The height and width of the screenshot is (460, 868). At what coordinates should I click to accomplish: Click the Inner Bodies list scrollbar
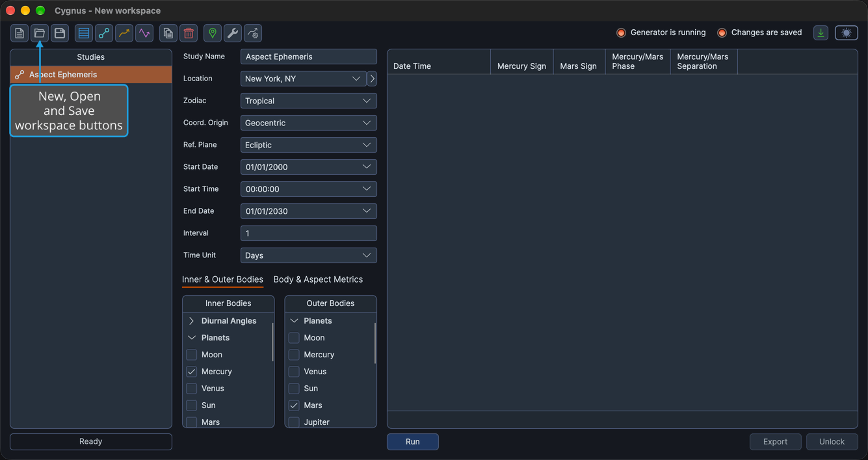[x=272, y=342]
